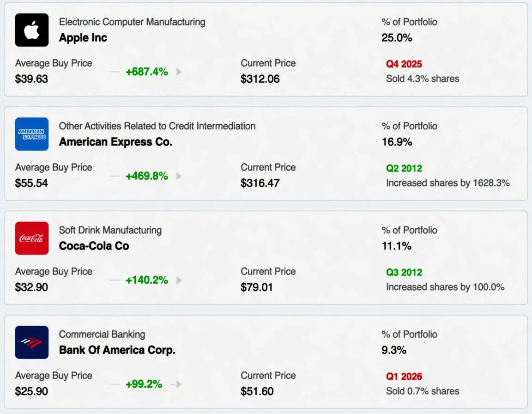The image size is (532, 414).
Task: Click the arrow next to +469.8%
Action: pyautogui.click(x=179, y=176)
